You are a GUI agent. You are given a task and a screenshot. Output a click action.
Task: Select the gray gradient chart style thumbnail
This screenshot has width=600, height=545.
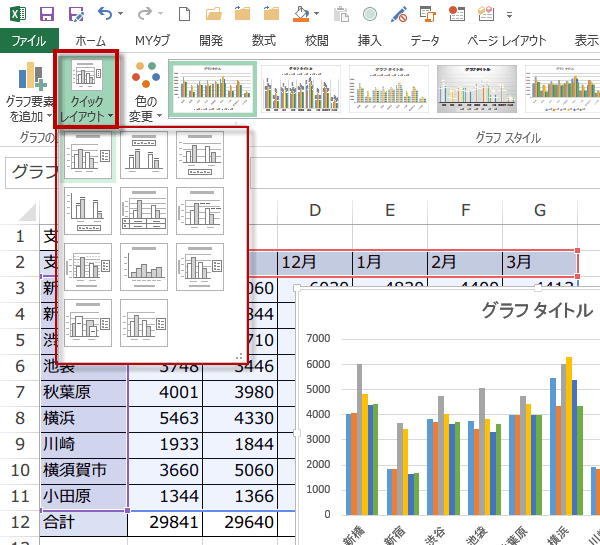click(x=477, y=89)
